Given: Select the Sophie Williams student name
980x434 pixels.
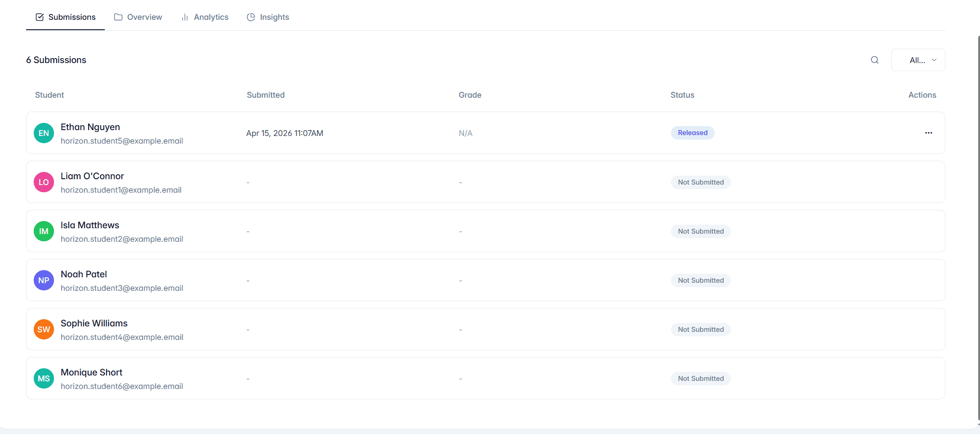Looking at the screenshot, I should pos(94,323).
